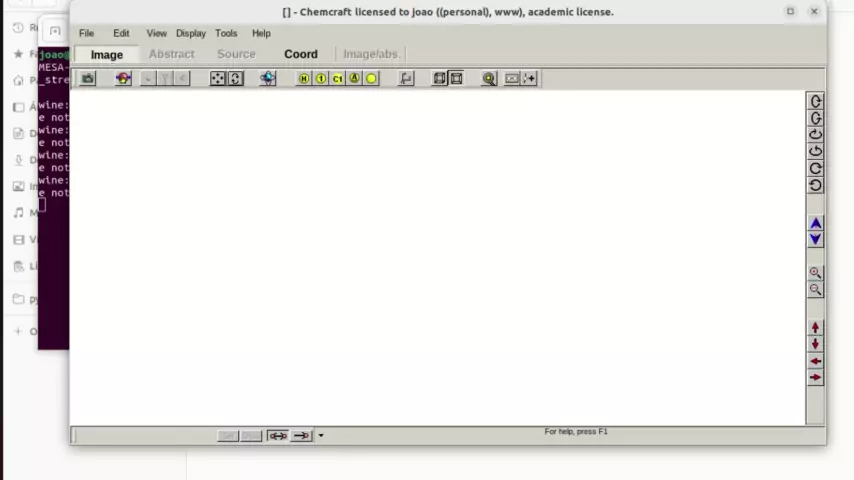Click the blue up arrow icon
The image size is (854, 480).
[815, 223]
